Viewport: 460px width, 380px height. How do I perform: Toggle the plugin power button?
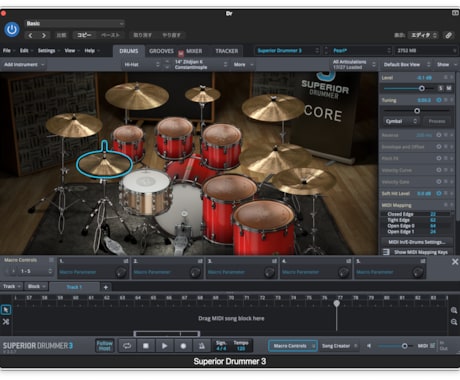click(12, 30)
